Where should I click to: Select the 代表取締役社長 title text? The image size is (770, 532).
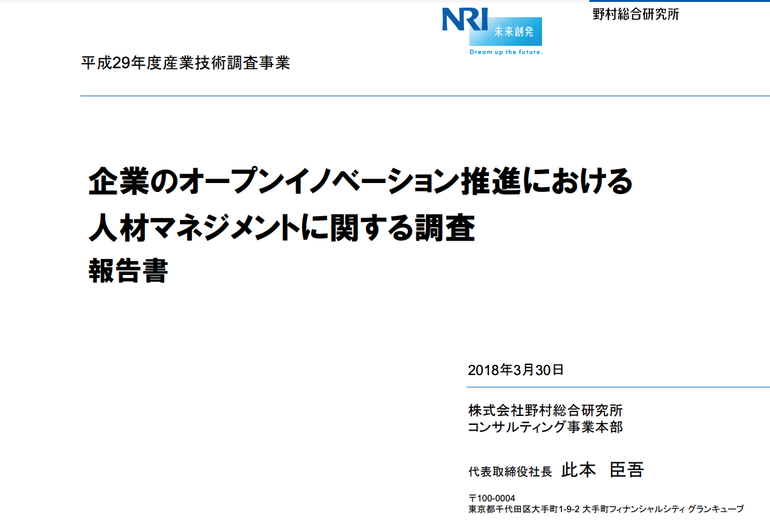coord(510,472)
